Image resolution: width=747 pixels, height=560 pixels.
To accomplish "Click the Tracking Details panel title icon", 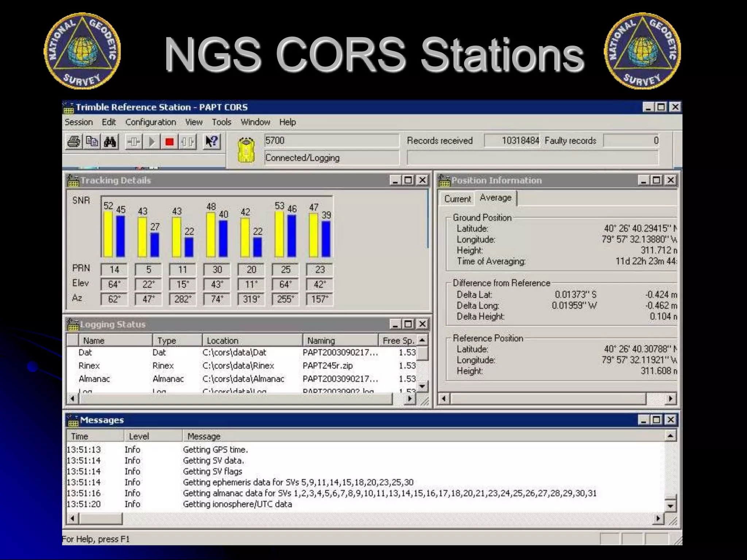I will click(73, 180).
